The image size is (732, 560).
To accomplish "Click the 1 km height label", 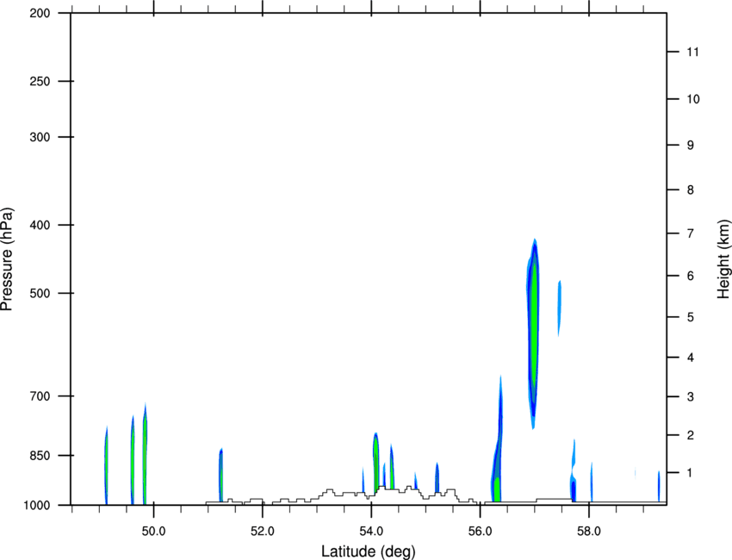I will click(691, 473).
